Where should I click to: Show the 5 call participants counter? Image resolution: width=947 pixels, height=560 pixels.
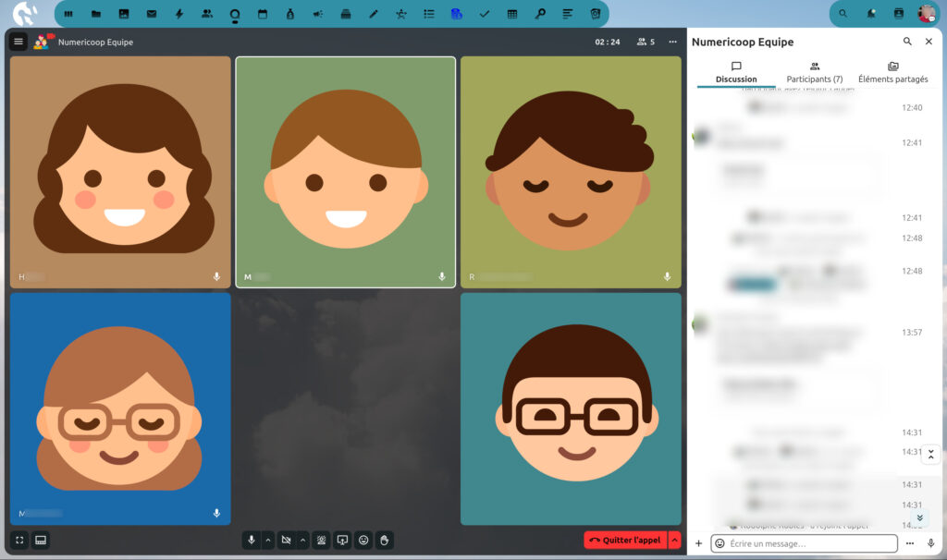(x=646, y=42)
